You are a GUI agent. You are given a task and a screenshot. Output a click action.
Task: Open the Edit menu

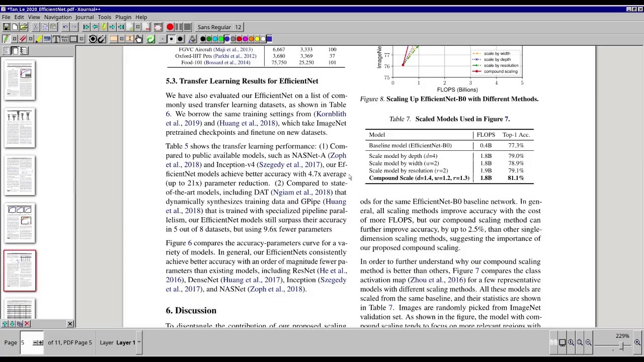click(19, 17)
